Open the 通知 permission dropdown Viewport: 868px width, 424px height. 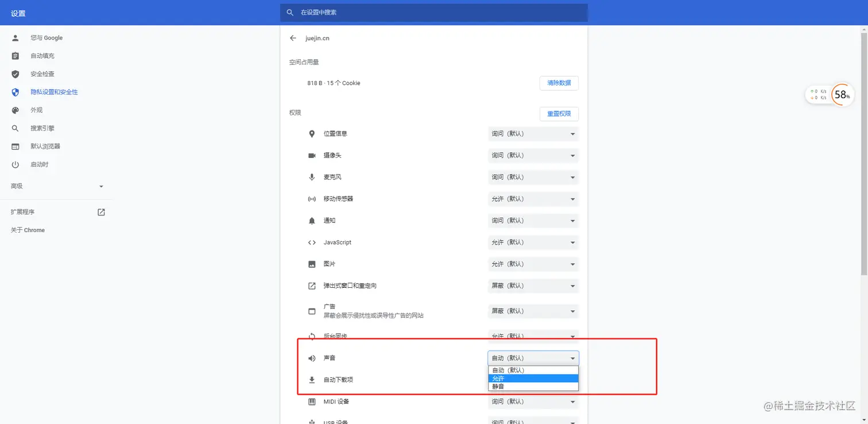533,221
